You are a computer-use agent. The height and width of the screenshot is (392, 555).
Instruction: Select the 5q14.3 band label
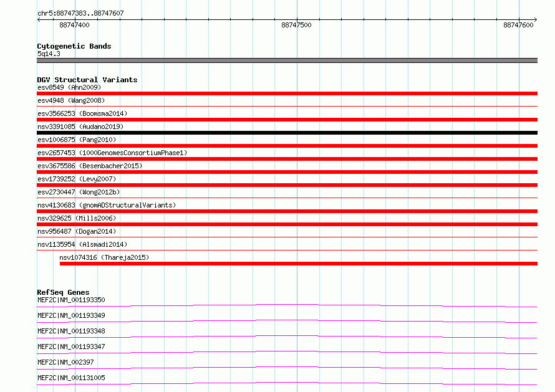click(49, 54)
